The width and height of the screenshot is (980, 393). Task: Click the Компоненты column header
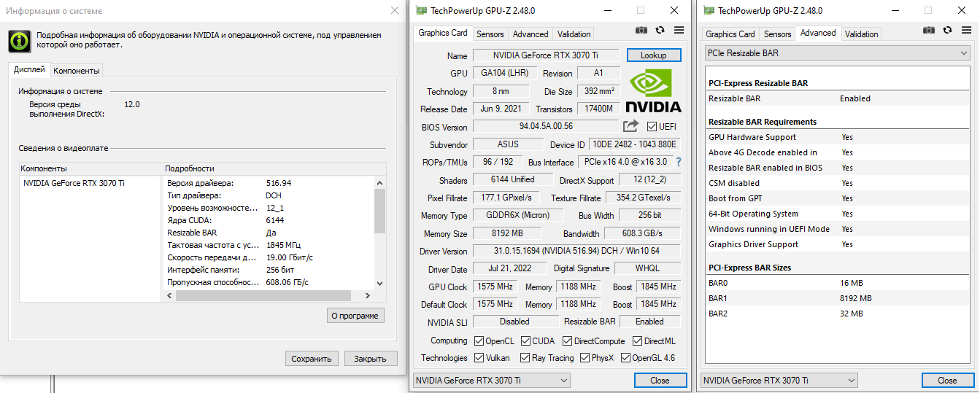tap(91, 168)
